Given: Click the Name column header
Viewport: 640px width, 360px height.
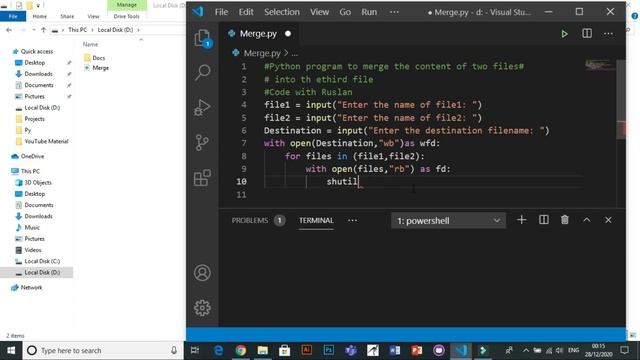Looking at the screenshot, I should pyautogui.click(x=91, y=44).
